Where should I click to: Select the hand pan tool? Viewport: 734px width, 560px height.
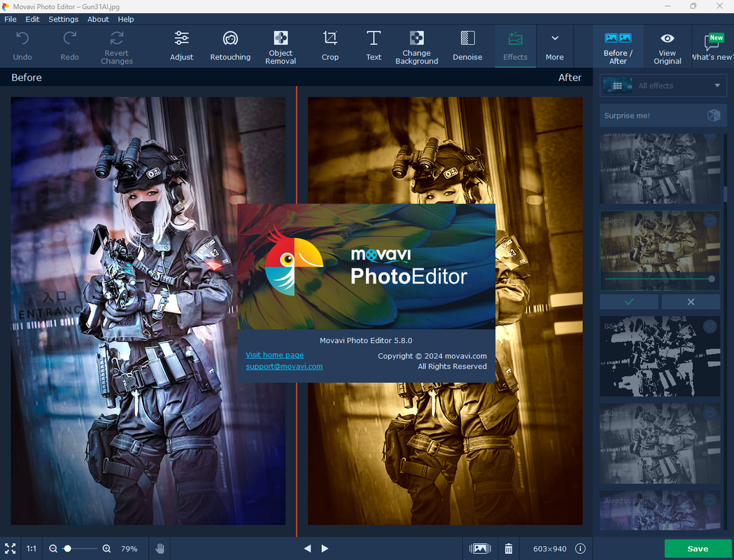pyautogui.click(x=160, y=548)
